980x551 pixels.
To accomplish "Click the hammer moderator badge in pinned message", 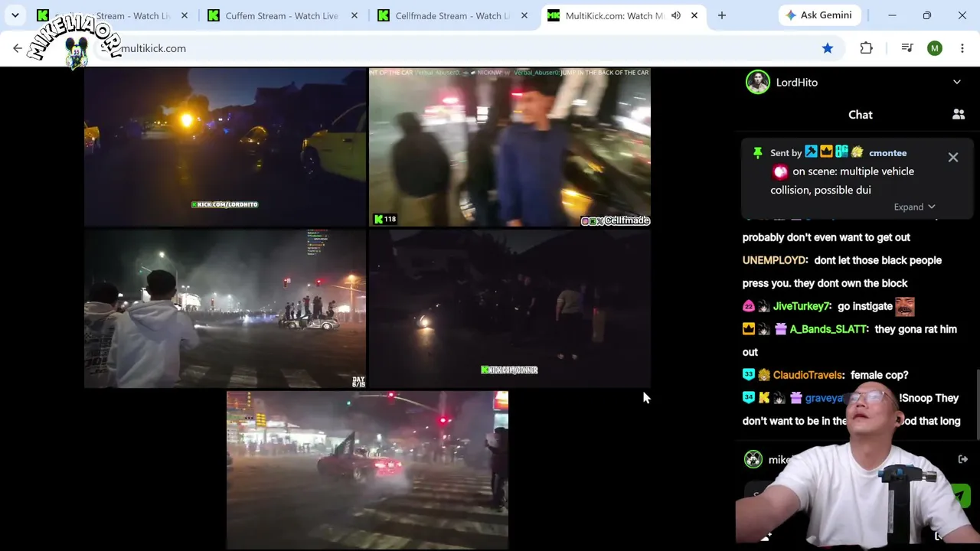I will coord(811,152).
